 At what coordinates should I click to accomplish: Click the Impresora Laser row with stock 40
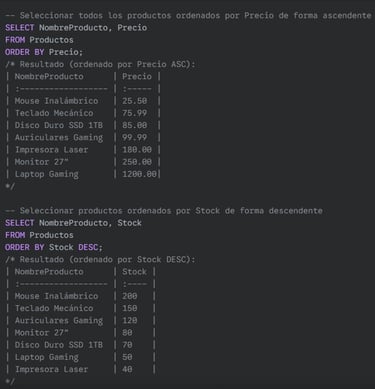tap(81, 370)
